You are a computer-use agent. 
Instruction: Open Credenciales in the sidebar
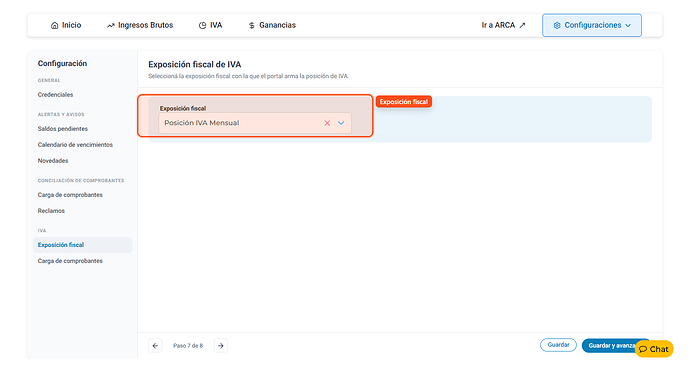click(55, 95)
